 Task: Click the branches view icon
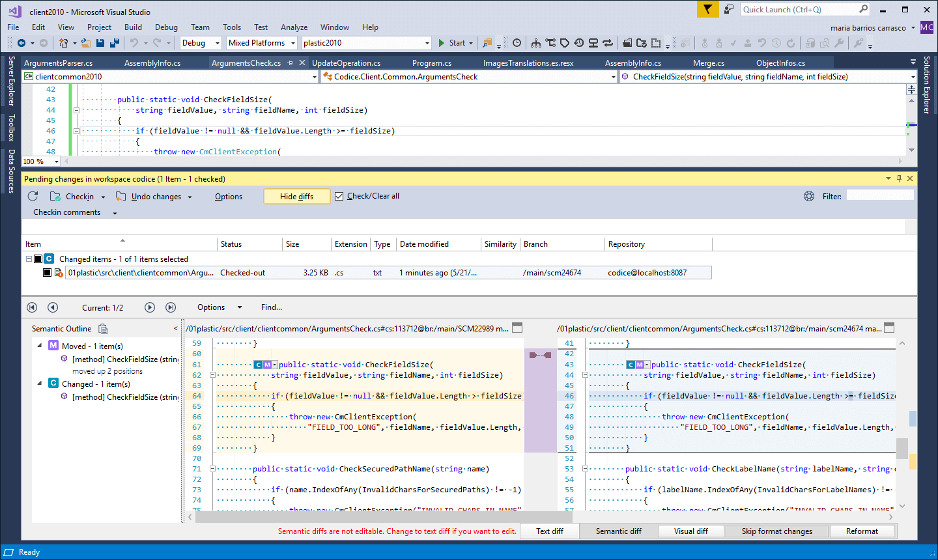[x=550, y=43]
